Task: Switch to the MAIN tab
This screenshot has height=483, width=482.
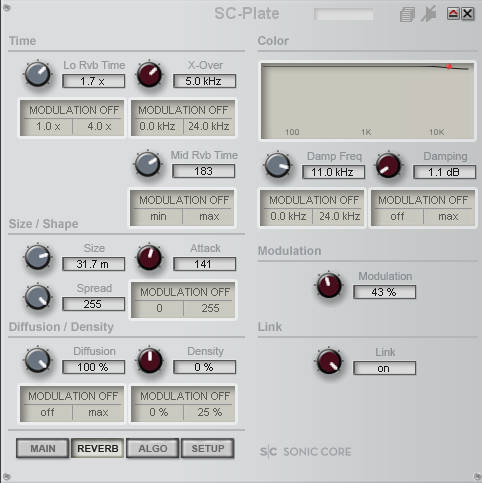Action: [x=43, y=448]
